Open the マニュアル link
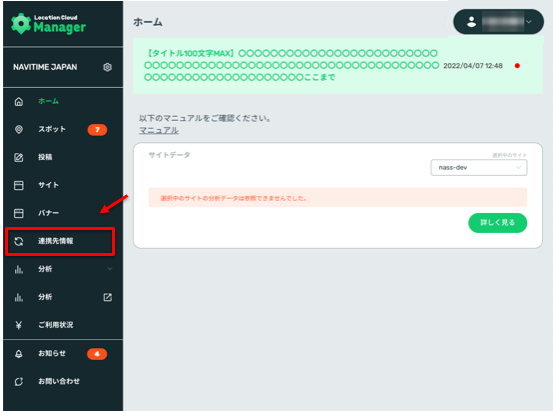Viewport: 553px width, 411px height. point(159,130)
